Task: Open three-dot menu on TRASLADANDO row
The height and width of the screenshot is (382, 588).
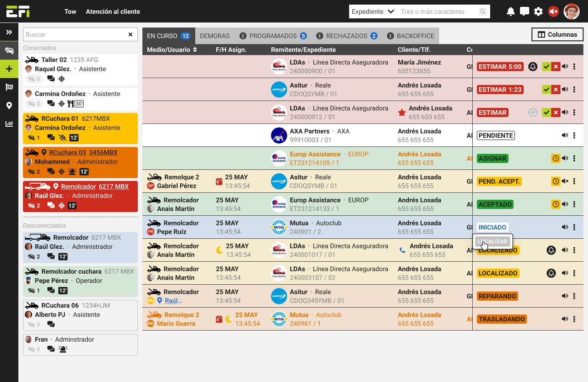Action: point(574,319)
